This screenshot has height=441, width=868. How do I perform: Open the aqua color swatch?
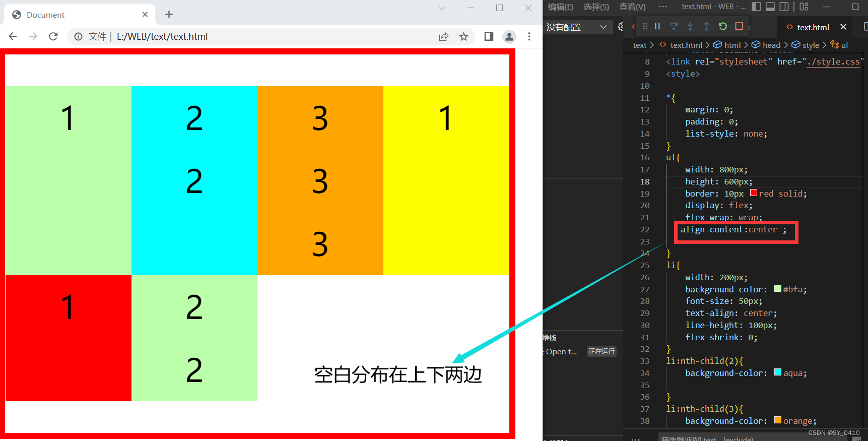pyautogui.click(x=778, y=372)
